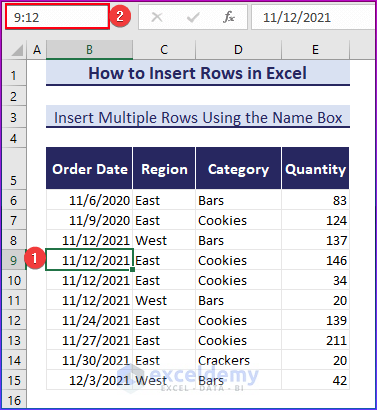This screenshot has width=377, height=410.
Task: Select the 11/12/2021 cell in row 8
Action: coord(89,240)
